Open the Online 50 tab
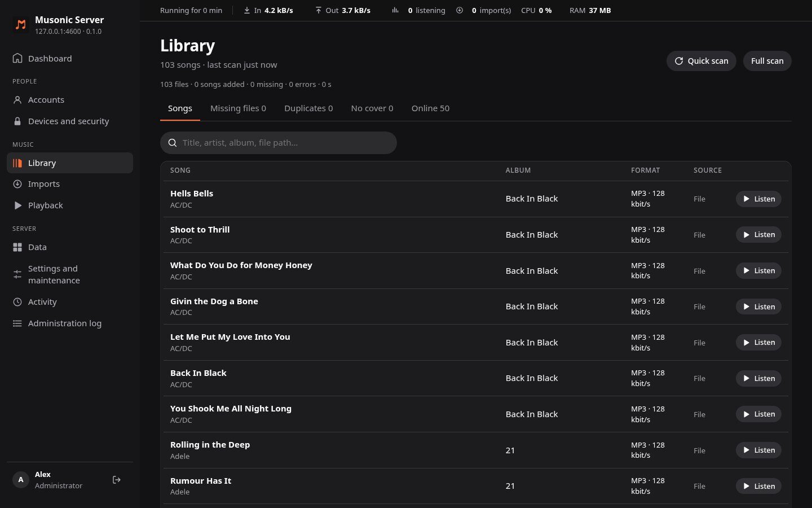The image size is (812, 508). [430, 108]
